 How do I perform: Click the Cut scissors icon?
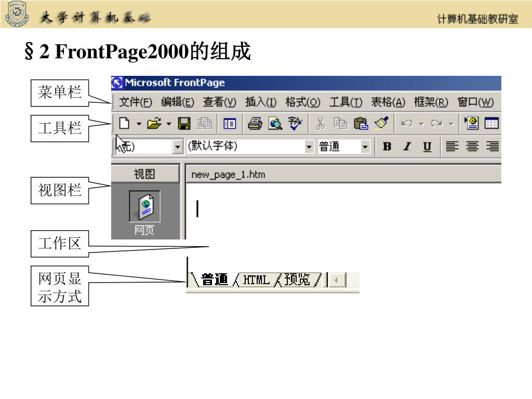point(320,124)
